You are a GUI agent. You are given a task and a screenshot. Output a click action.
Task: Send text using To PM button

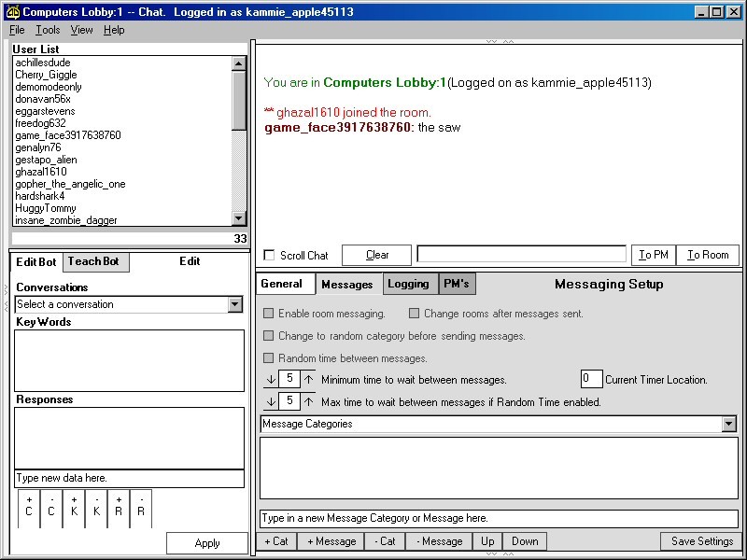coord(654,255)
